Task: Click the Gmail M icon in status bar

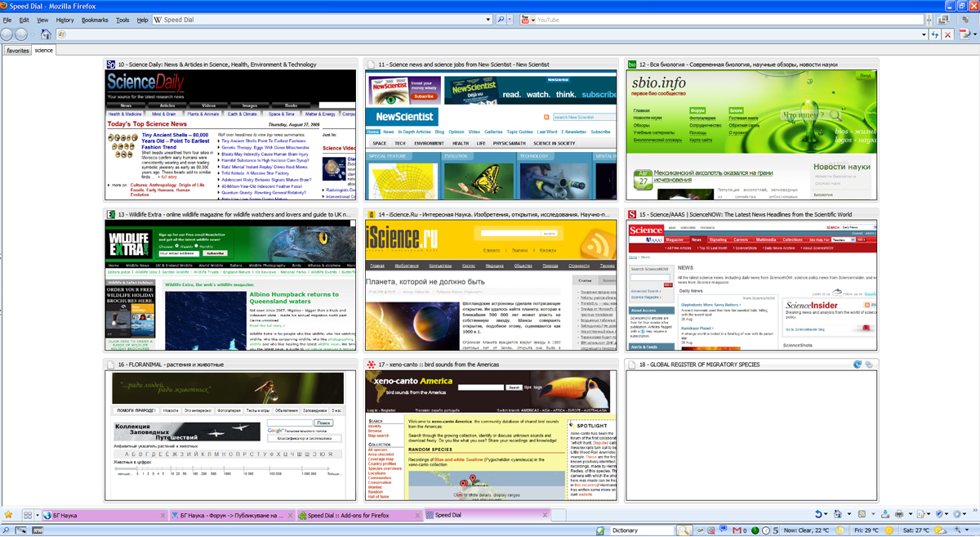Action: pos(736,530)
